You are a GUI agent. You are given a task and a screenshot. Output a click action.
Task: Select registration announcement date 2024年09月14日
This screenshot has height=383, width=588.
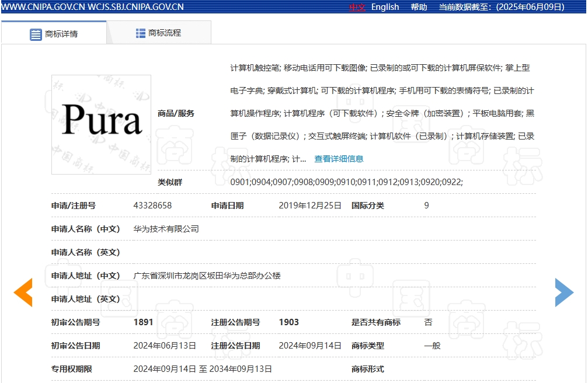(310, 346)
